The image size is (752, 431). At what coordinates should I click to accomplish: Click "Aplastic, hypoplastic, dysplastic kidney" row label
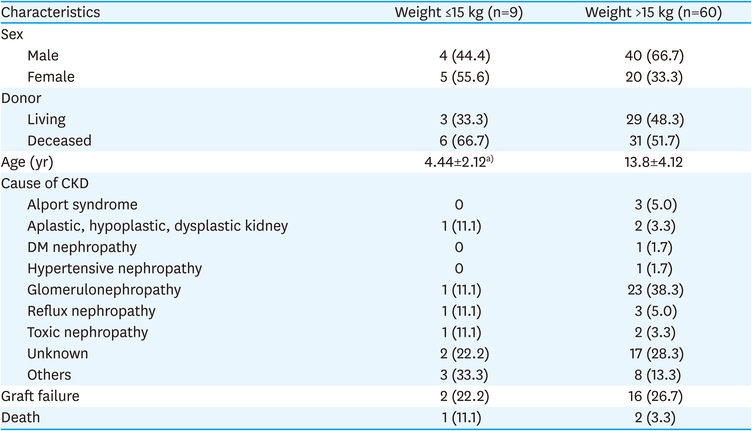[x=158, y=226]
